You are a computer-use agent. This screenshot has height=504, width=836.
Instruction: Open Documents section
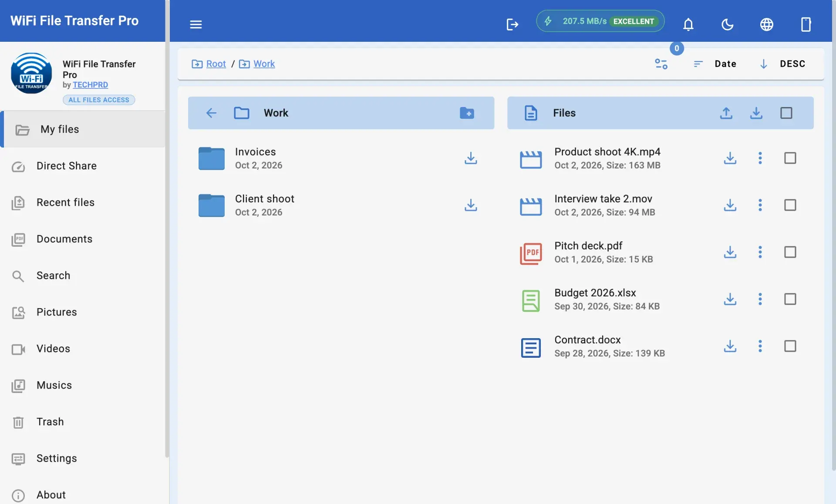pos(83,239)
